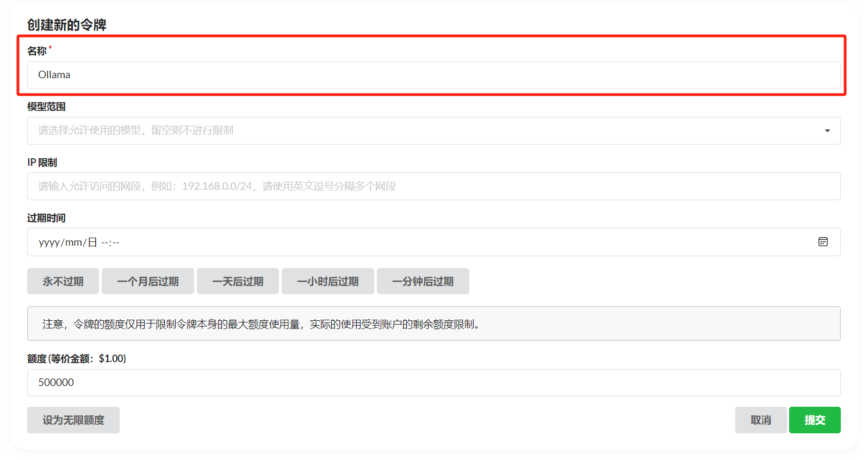Submit the form with 提交

(x=814, y=420)
